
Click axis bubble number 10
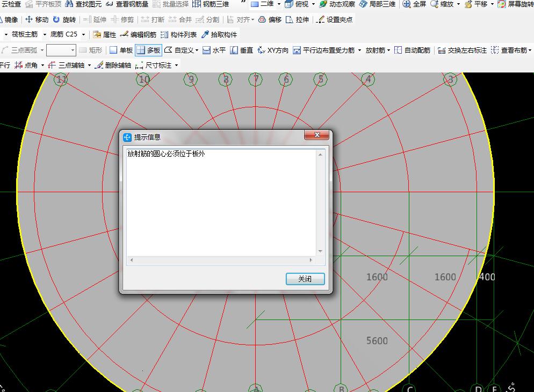143,79
